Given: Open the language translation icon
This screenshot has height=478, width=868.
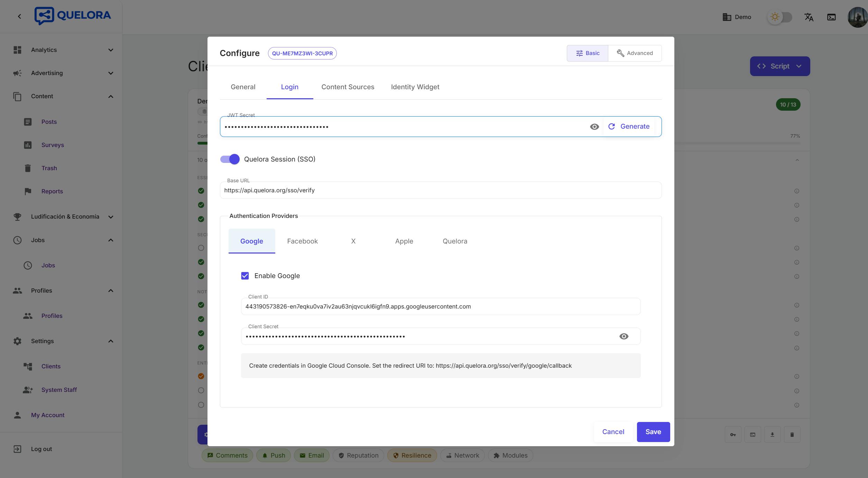Looking at the screenshot, I should pyautogui.click(x=809, y=17).
